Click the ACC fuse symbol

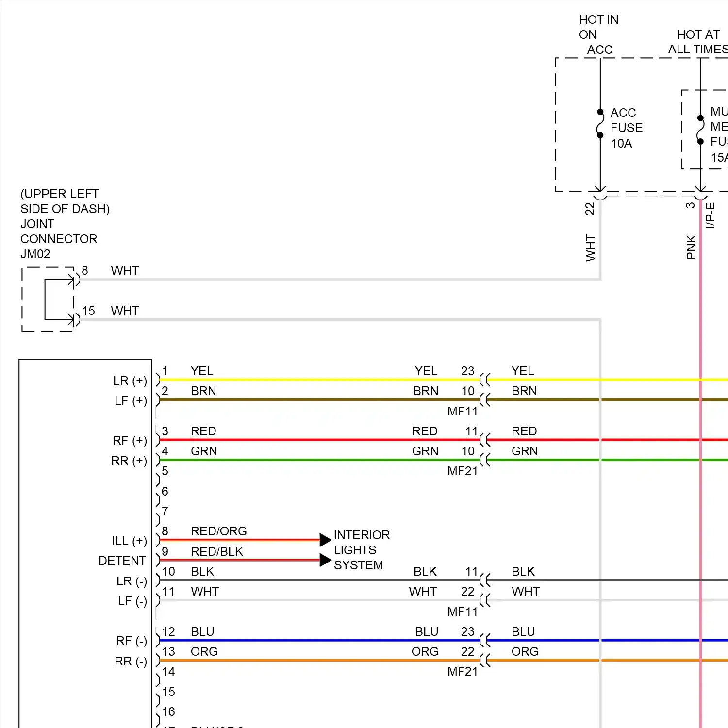[x=600, y=123]
